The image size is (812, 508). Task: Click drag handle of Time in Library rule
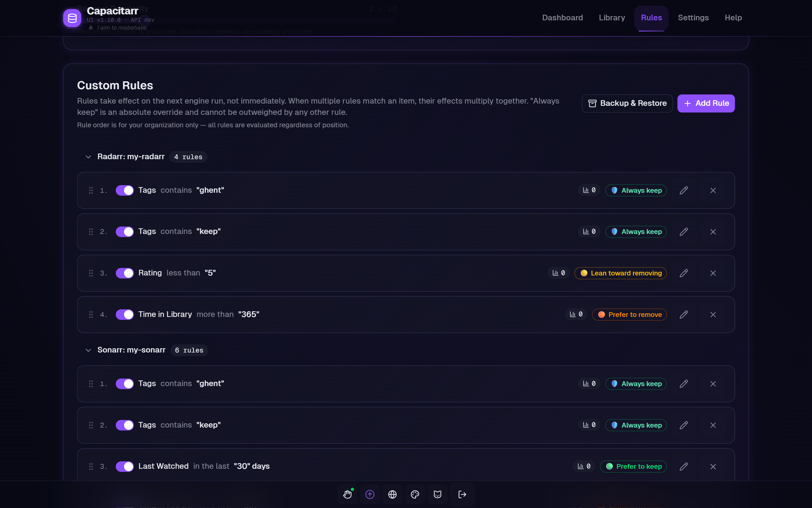point(91,314)
